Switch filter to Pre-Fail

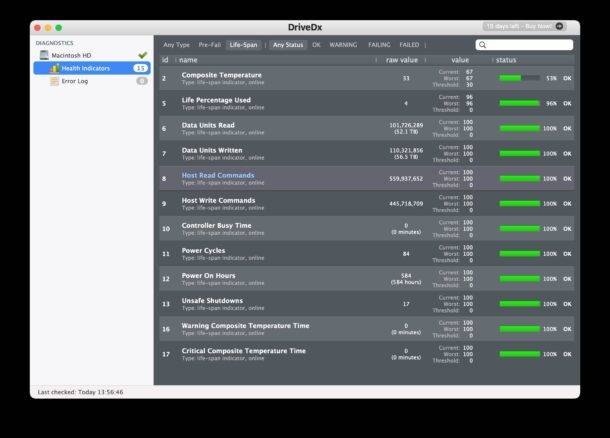click(209, 45)
